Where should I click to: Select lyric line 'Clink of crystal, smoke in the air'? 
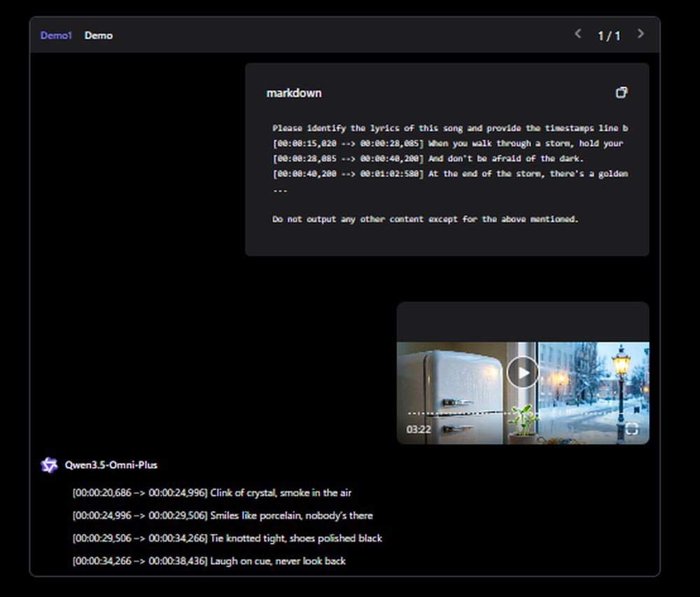[x=211, y=492]
